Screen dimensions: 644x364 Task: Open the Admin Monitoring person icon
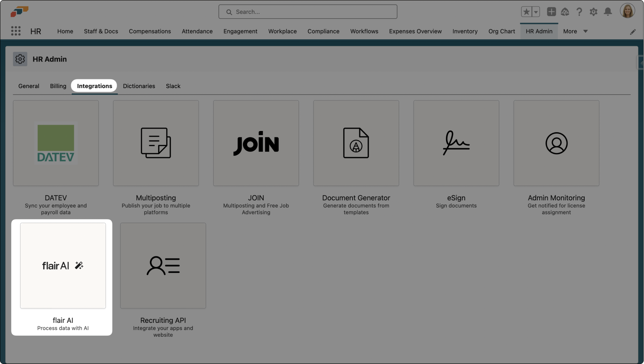(556, 143)
